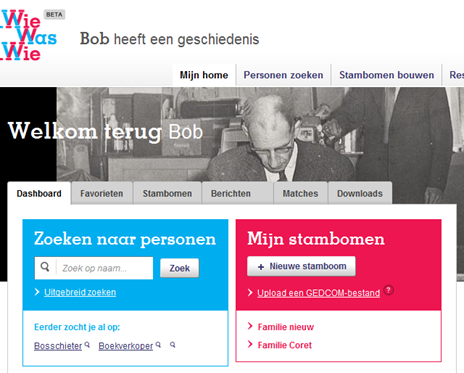Open the Familie nieuw chevron
Screen dimensions: 464x373
pos(250,326)
